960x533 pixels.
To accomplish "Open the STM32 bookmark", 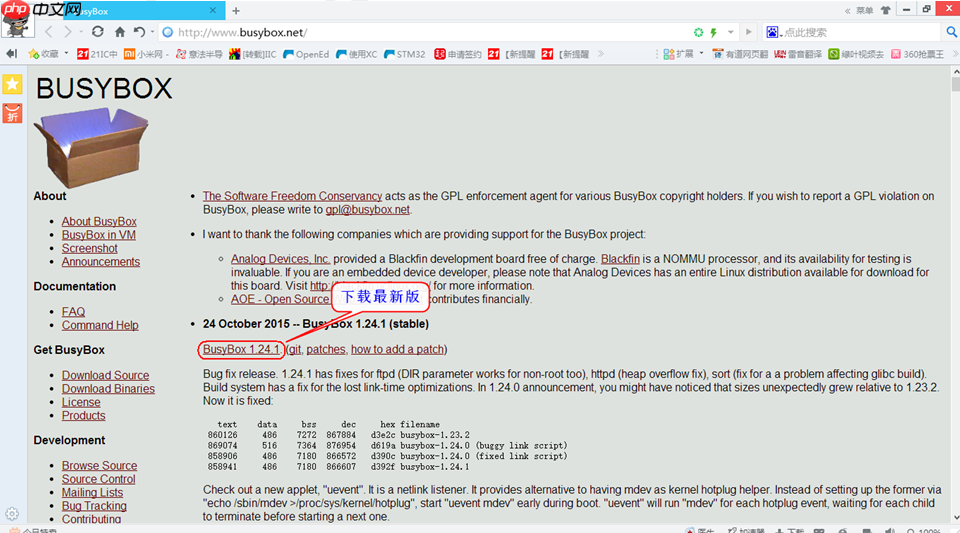I will (404, 54).
